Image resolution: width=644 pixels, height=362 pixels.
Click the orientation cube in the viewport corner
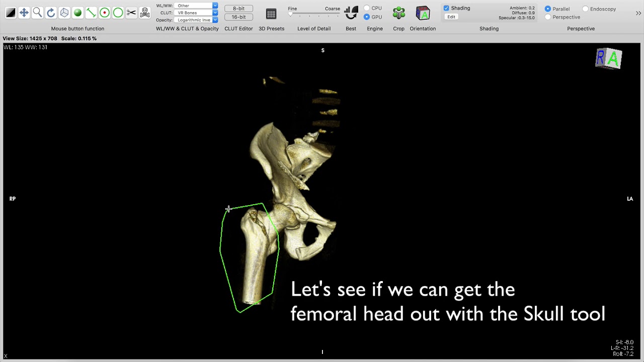click(x=609, y=58)
